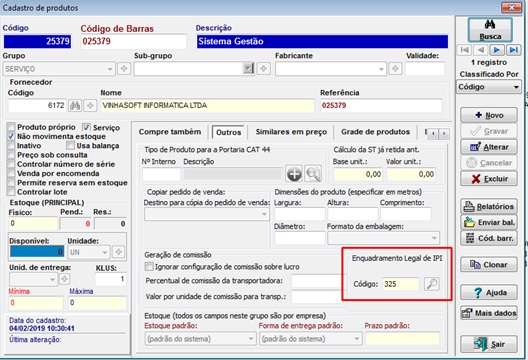Click the Código de Barras field
The image size is (528, 360).
pyautogui.click(x=134, y=41)
